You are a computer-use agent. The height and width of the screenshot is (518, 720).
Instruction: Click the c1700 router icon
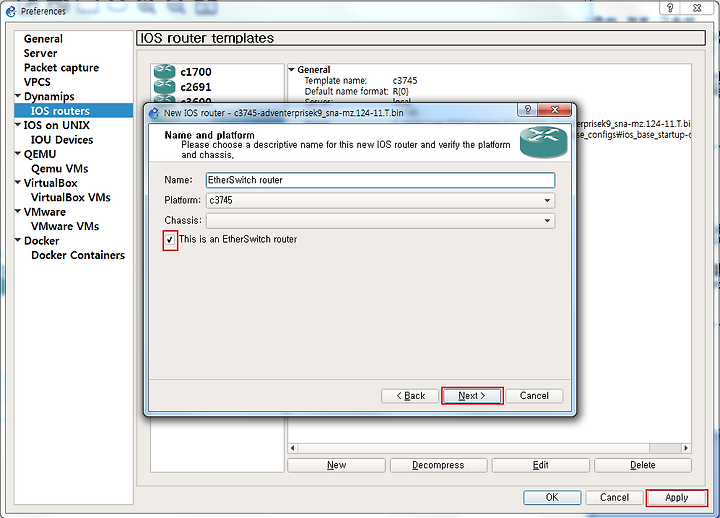click(x=164, y=71)
